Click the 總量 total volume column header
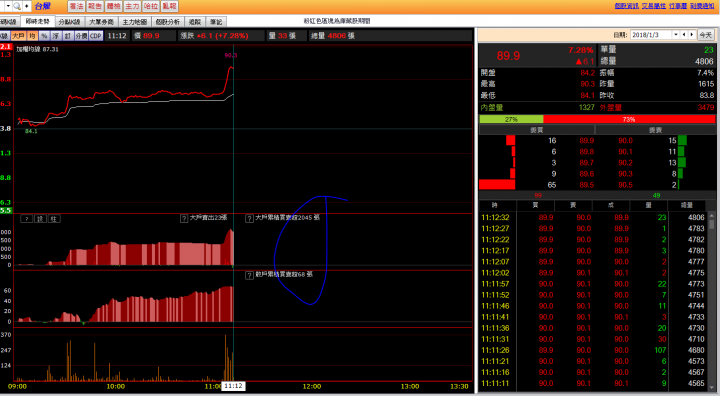Screen dimensions: 720x396 (x=687, y=205)
